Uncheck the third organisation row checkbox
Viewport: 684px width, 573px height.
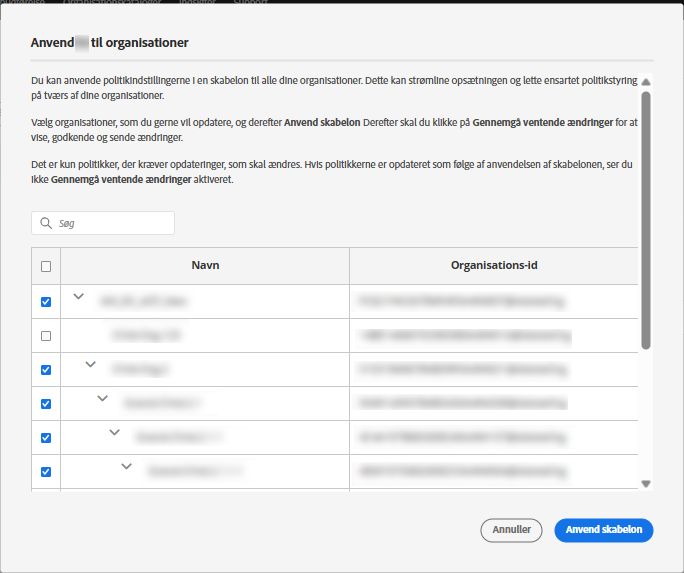[x=46, y=370]
